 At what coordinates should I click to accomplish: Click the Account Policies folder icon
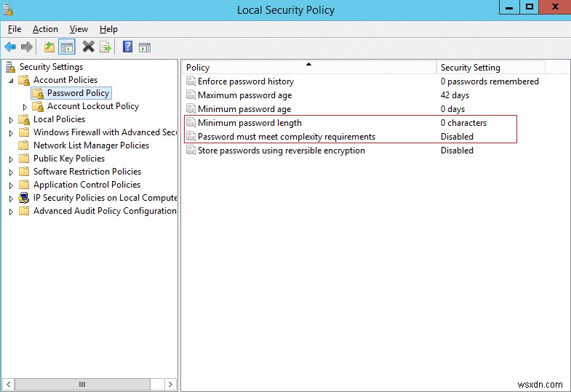(x=24, y=80)
